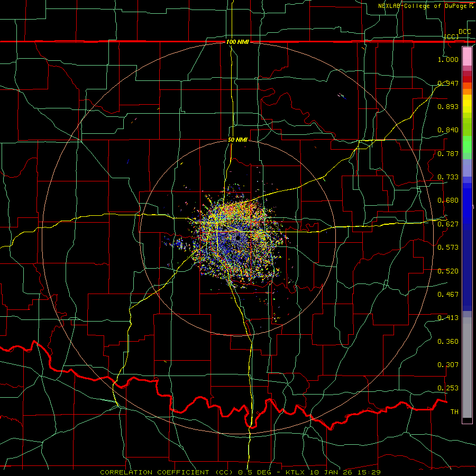Select the 0.360 scale value
476x476 pixels.
[x=448, y=341]
